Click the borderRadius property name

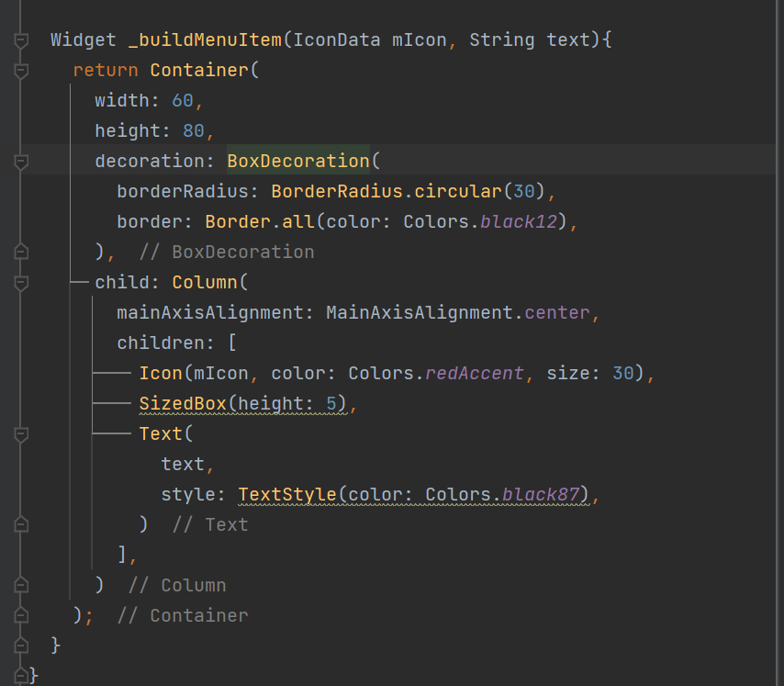coord(183,192)
